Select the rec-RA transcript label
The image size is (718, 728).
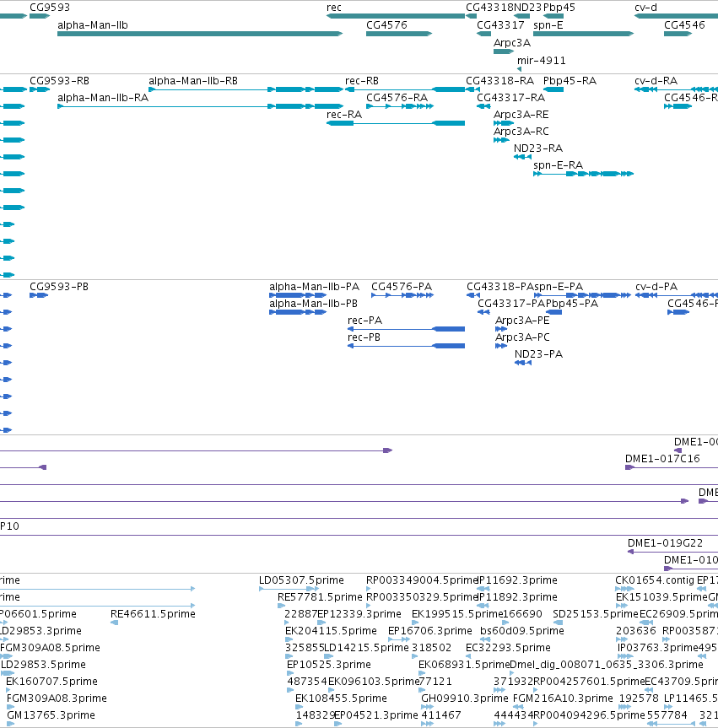point(344,114)
